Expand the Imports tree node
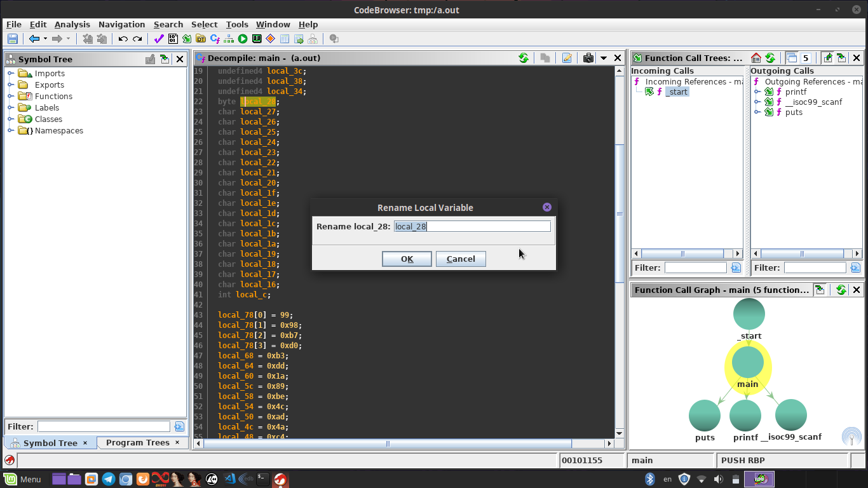 pos(11,74)
